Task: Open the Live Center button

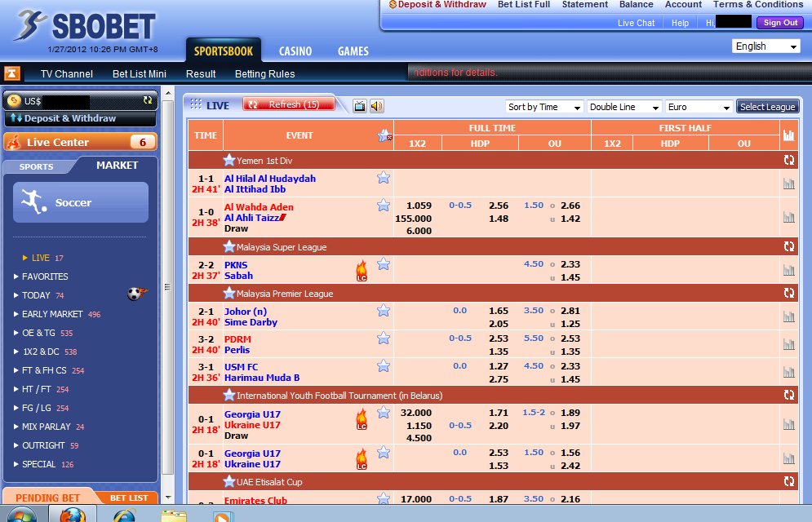Action: pos(80,142)
